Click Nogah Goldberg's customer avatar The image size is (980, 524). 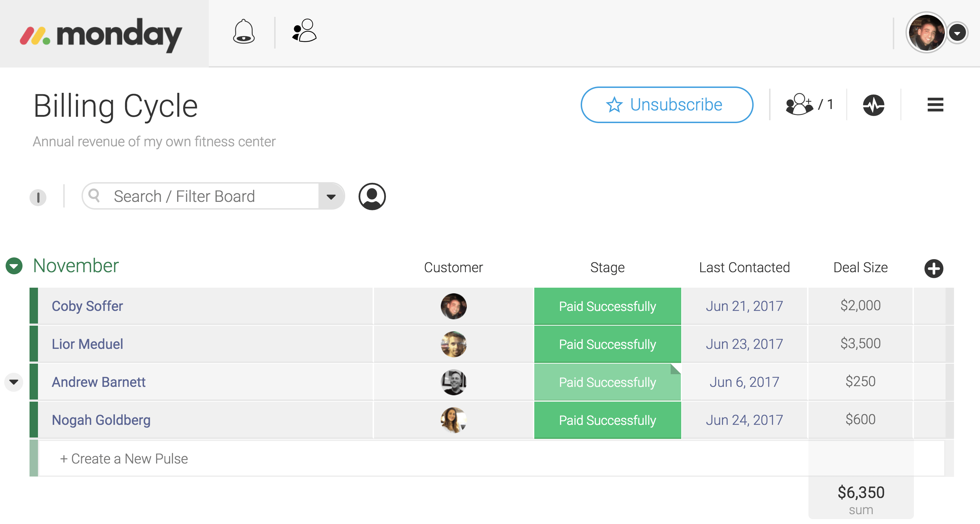[x=453, y=420]
